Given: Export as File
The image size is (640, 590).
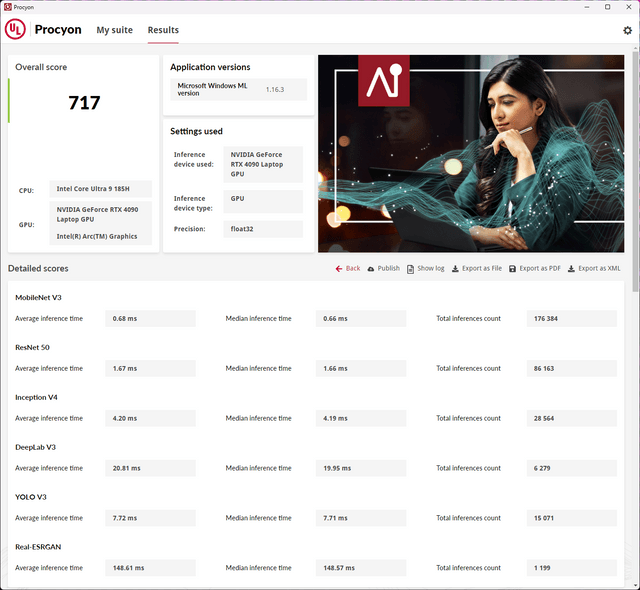Looking at the screenshot, I should click(477, 268).
